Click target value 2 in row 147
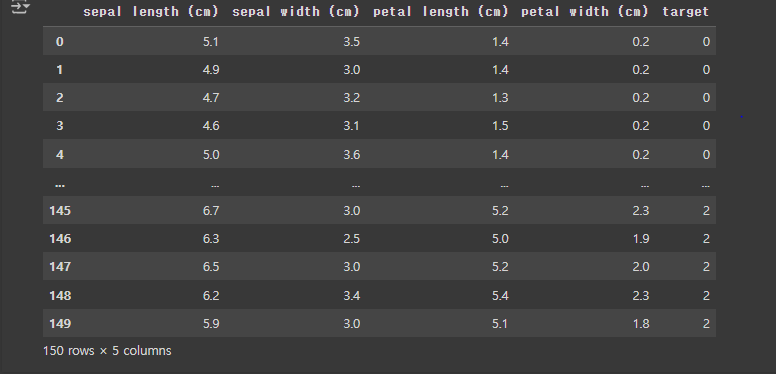776x374 pixels. tap(706, 267)
